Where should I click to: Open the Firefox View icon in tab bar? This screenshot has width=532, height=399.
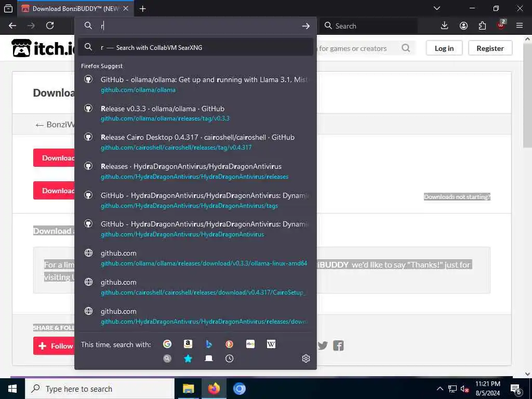pyautogui.click(x=8, y=9)
